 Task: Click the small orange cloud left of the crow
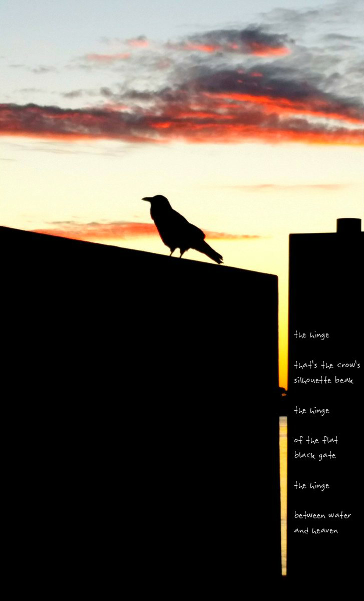tap(100, 230)
